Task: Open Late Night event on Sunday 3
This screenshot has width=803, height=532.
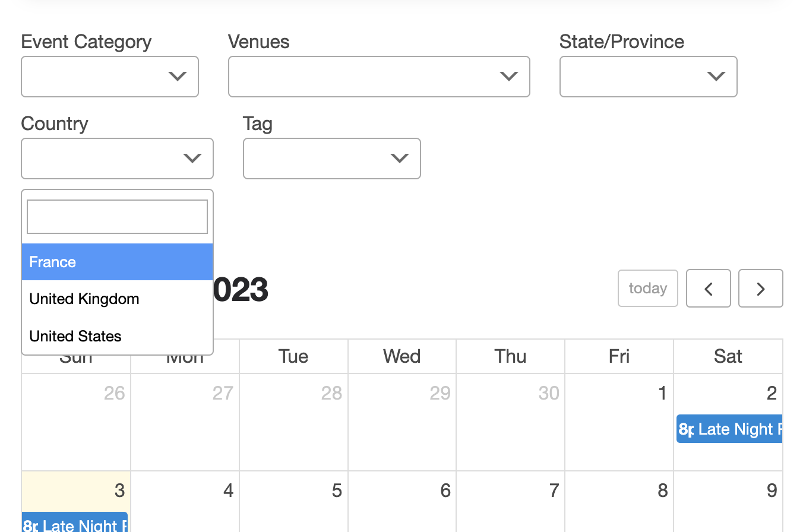Action: coord(75,524)
